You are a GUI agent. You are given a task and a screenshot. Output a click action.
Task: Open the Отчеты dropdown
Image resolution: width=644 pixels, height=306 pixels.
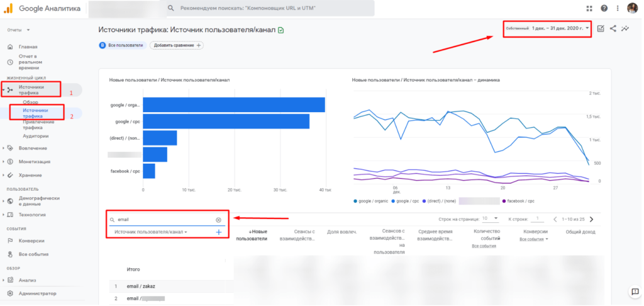click(18, 30)
